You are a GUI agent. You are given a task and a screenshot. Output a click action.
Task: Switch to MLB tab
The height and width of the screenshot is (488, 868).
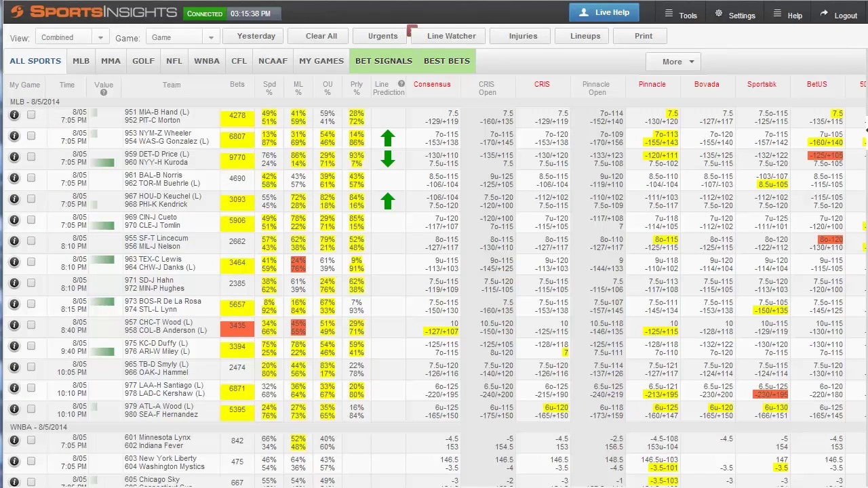coord(81,61)
